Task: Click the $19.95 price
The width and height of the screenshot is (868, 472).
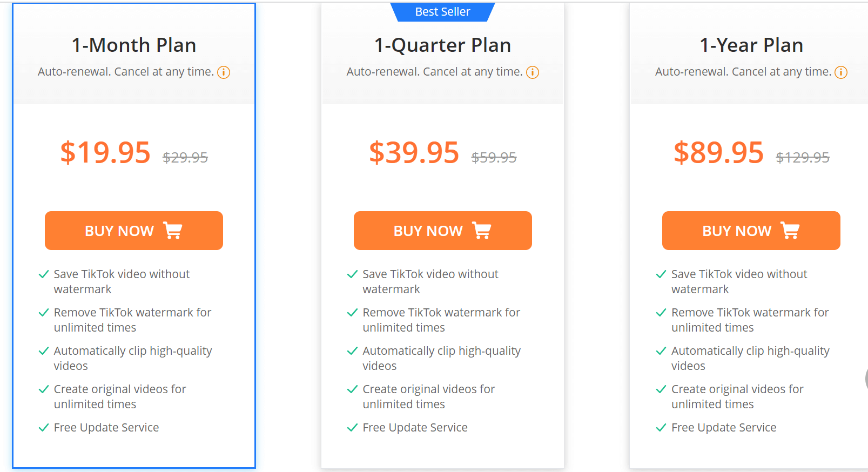Action: [x=105, y=152]
